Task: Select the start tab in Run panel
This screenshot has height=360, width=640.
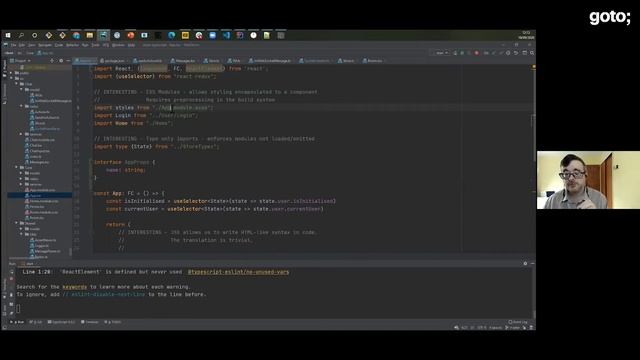Action: coord(29,264)
